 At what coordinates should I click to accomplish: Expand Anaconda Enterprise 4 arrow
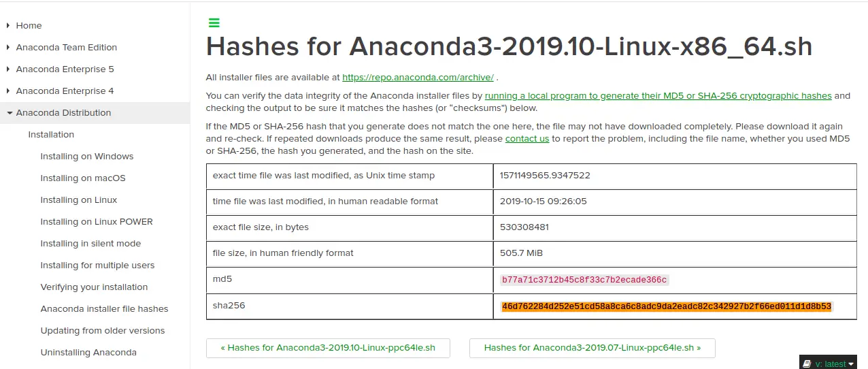coord(8,91)
